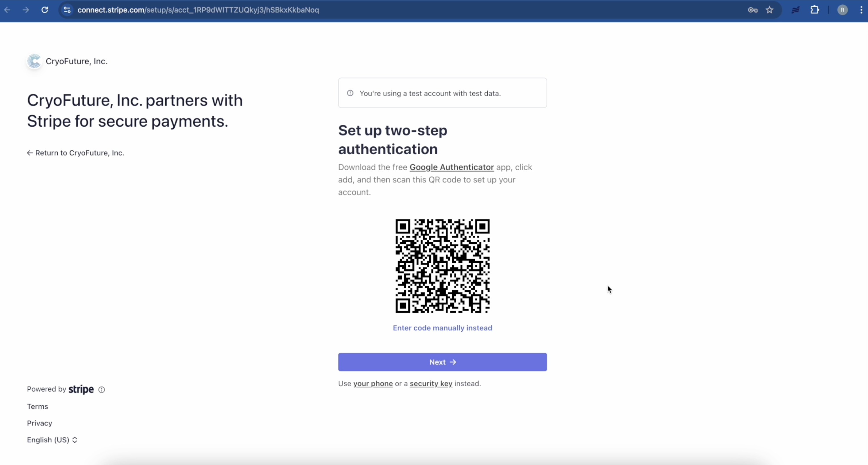
Task: Click the CryoFuture logo
Action: tap(33, 61)
